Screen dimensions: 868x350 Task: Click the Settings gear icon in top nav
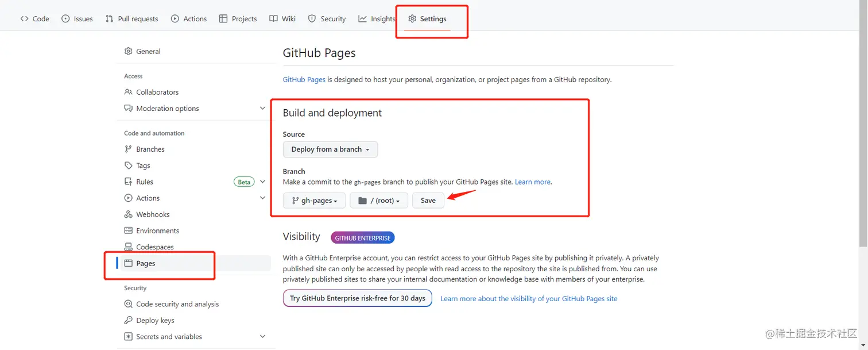[412, 18]
